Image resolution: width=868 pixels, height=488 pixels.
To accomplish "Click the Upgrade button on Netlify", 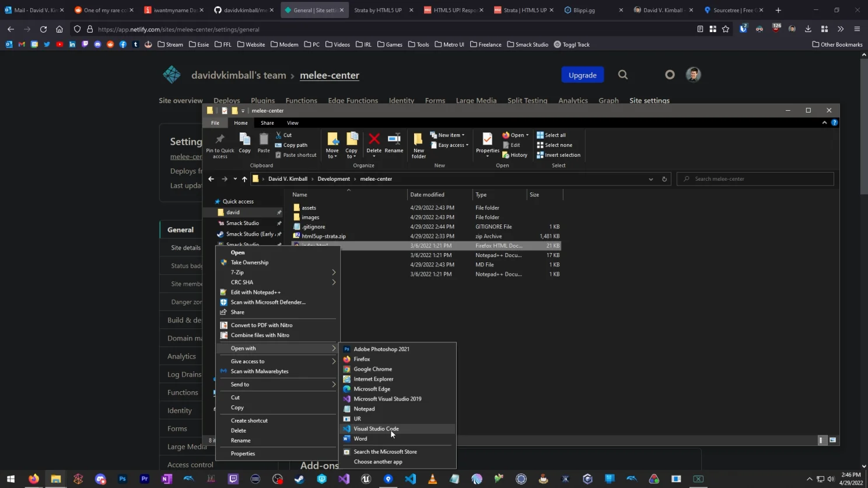I will click(x=582, y=75).
